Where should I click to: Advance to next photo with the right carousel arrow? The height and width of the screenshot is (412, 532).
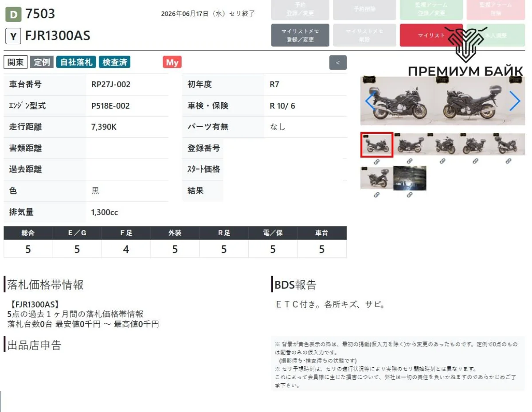click(x=514, y=101)
